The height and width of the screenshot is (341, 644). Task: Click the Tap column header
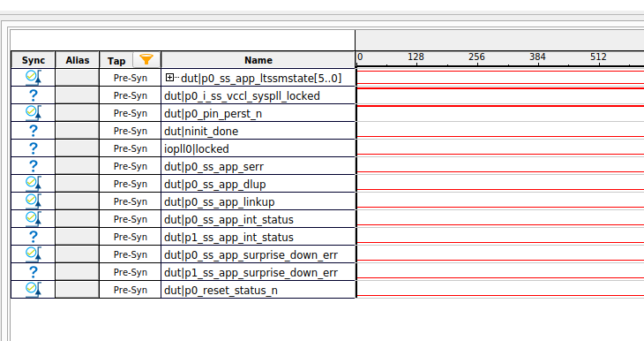116,61
